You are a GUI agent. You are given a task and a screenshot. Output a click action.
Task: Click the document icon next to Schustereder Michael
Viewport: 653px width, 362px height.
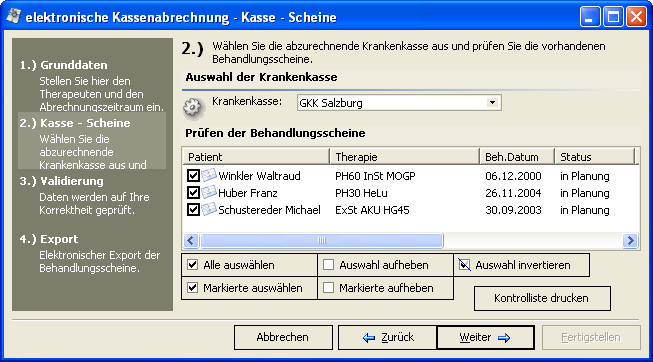pyautogui.click(x=209, y=210)
